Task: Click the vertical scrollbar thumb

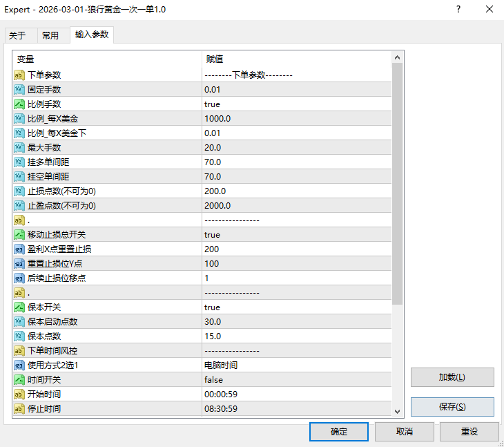Action: 397,184
